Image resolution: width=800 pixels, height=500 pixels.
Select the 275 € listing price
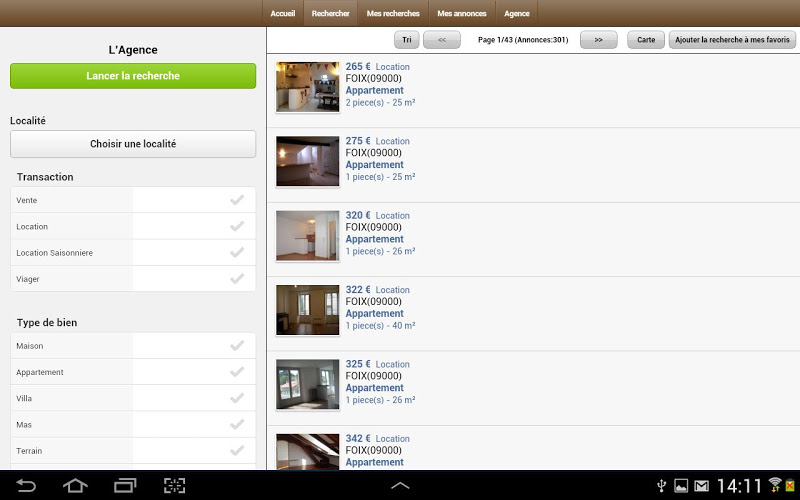coord(358,141)
